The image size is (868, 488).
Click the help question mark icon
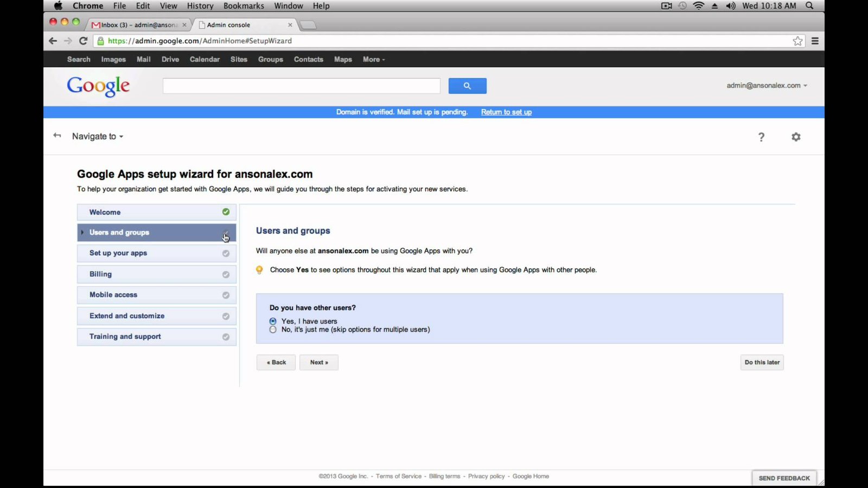761,137
